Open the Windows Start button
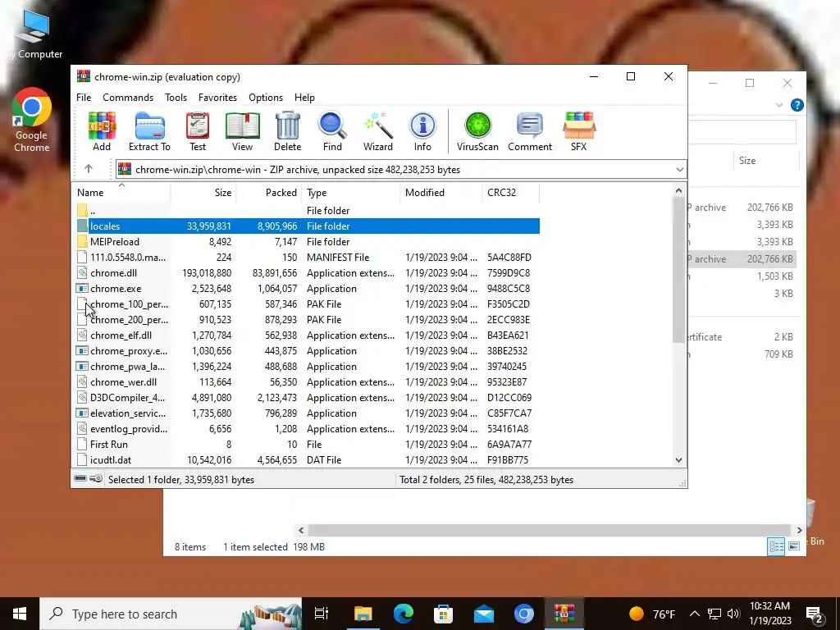This screenshot has width=840, height=630. pyautogui.click(x=20, y=614)
